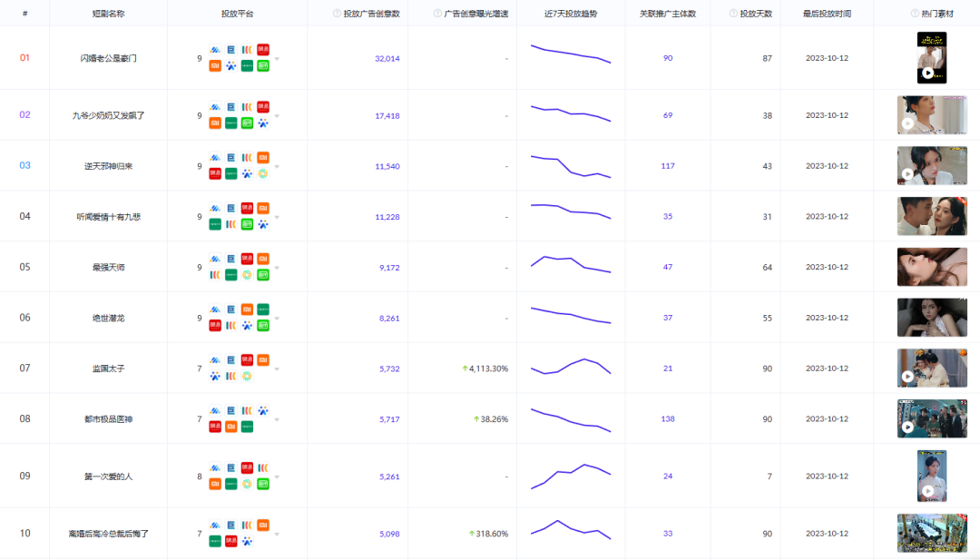
Task: Open advertiser count 117 for 逆天邪神归来
Action: tap(668, 166)
